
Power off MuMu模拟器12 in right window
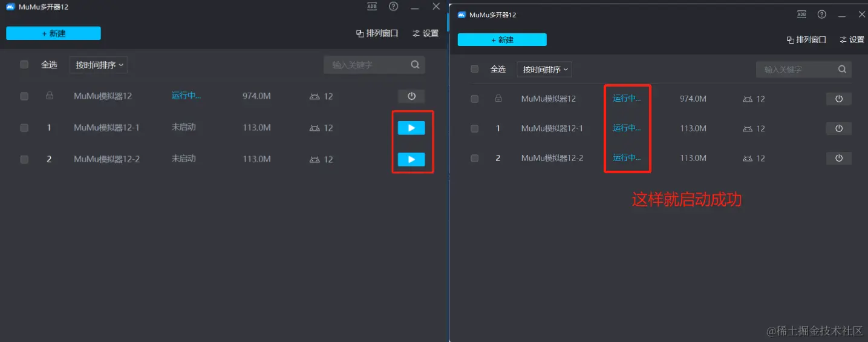click(x=838, y=99)
